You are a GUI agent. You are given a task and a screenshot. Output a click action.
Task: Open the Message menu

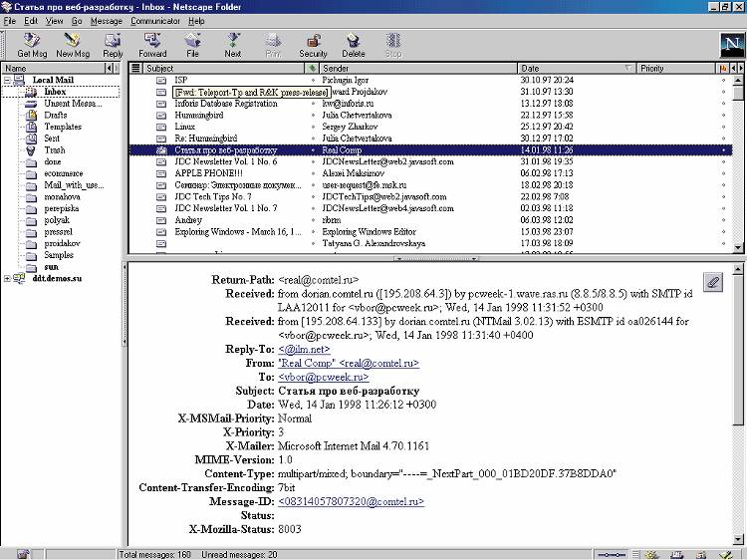pyautogui.click(x=107, y=21)
